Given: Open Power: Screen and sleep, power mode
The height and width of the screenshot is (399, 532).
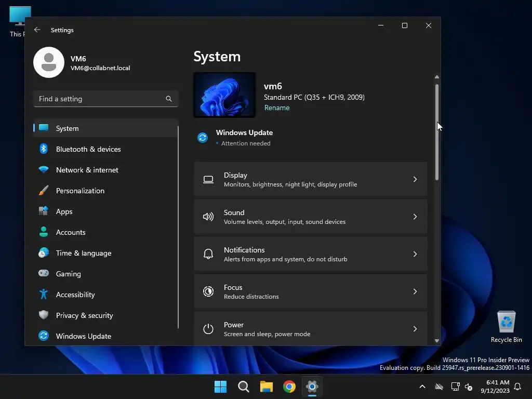Looking at the screenshot, I should click(x=311, y=329).
